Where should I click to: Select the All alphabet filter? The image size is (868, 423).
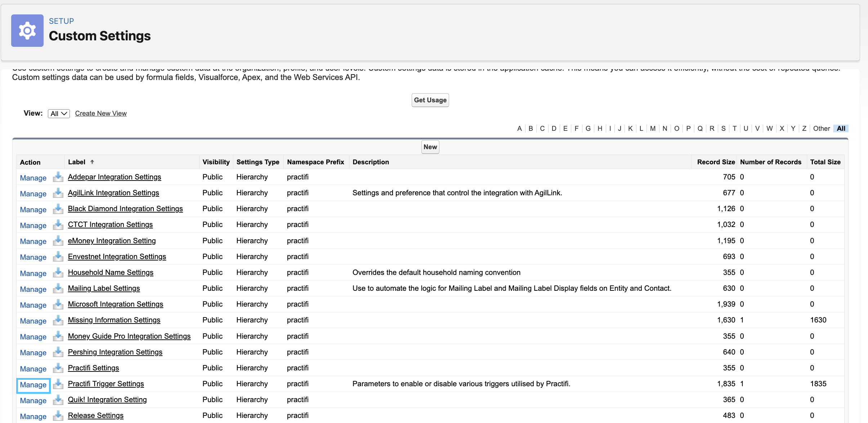pyautogui.click(x=841, y=129)
